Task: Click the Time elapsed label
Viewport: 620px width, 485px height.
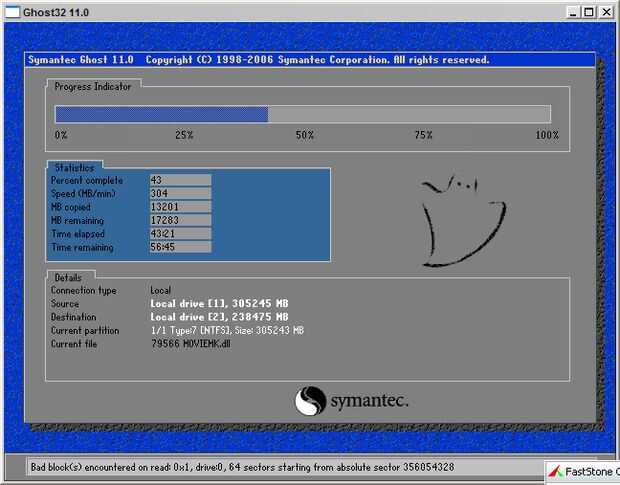Action: (x=78, y=234)
